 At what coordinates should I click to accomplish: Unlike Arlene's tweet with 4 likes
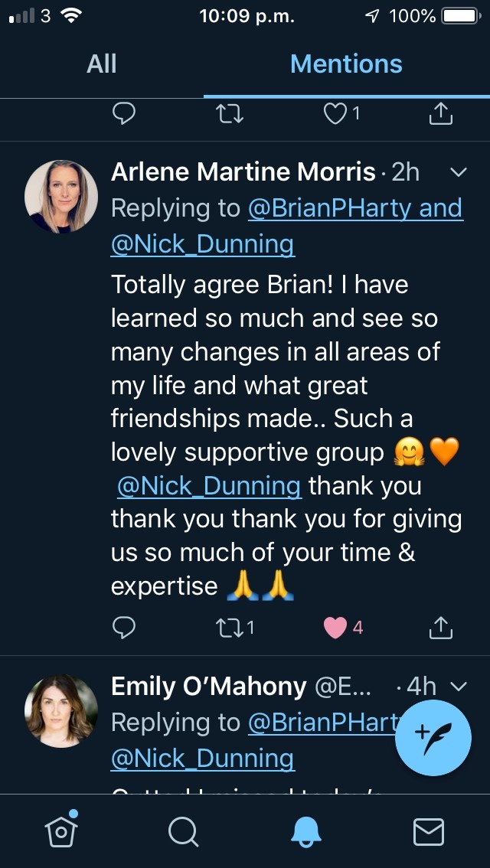335,628
